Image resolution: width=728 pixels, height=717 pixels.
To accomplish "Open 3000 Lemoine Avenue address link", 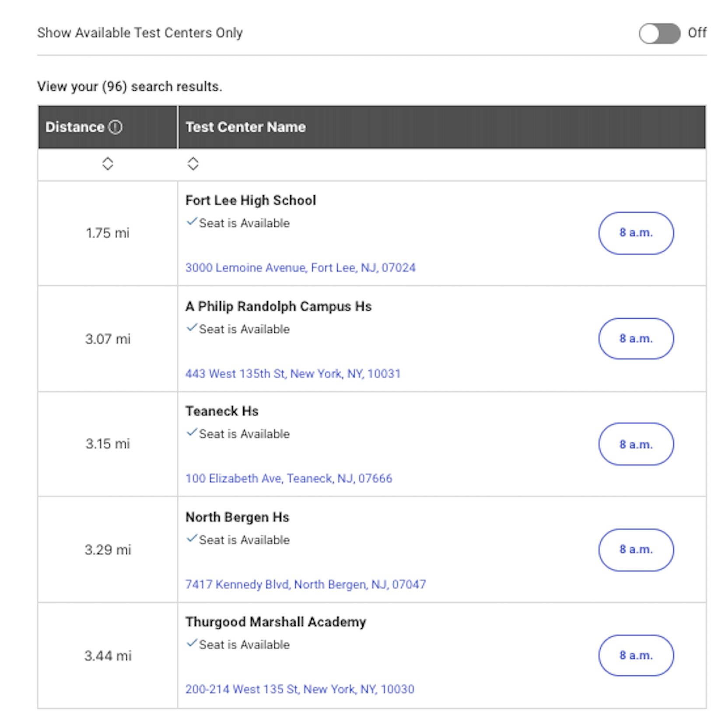I will pyautogui.click(x=300, y=267).
